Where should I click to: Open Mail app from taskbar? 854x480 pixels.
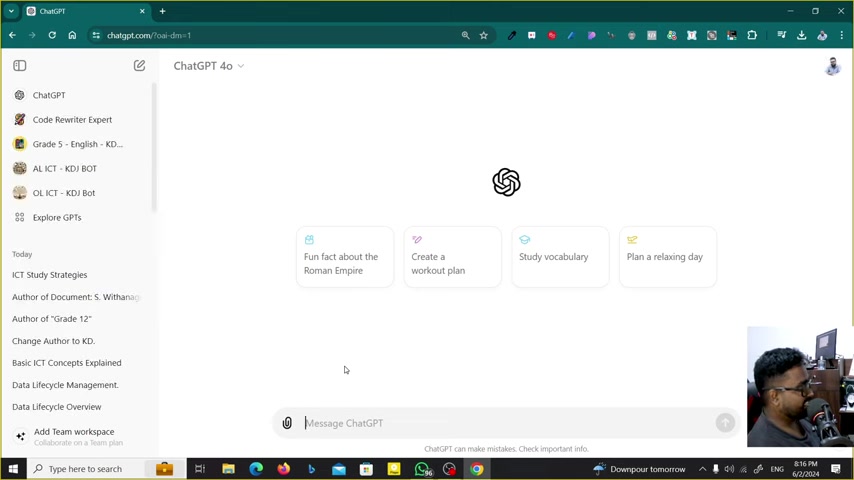click(x=339, y=469)
